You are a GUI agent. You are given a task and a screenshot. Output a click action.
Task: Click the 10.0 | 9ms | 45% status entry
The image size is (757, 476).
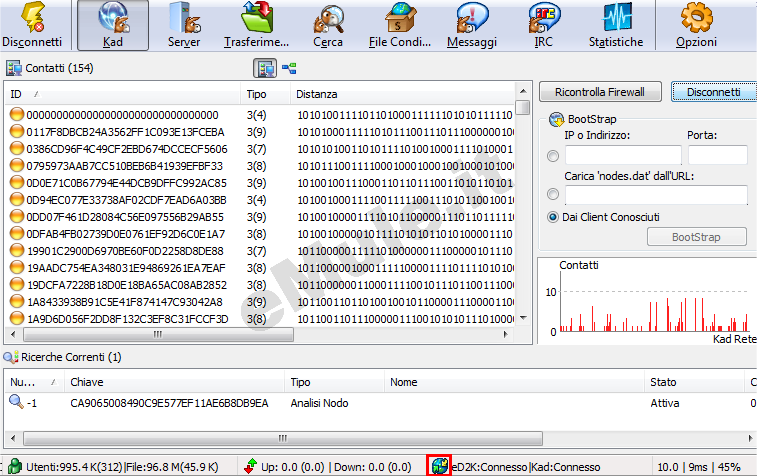(699, 467)
